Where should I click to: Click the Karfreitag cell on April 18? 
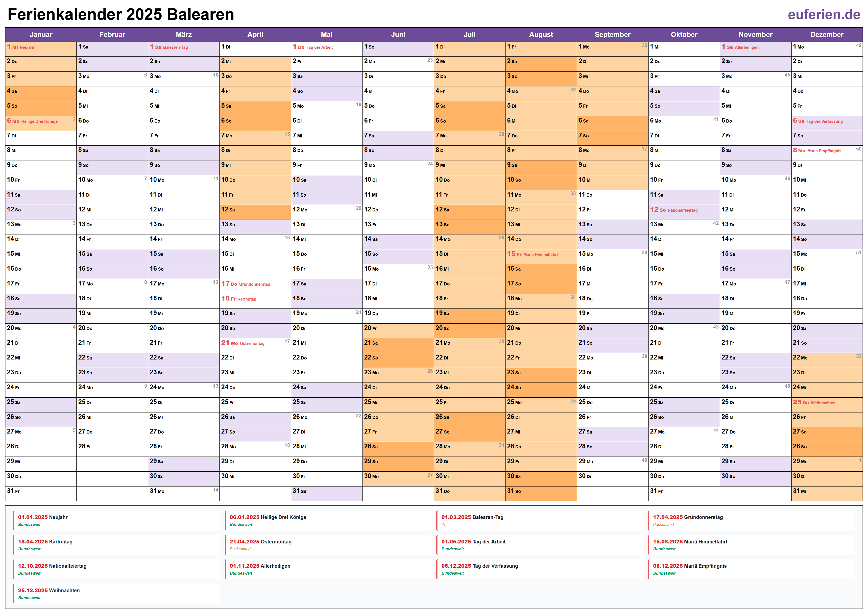pos(246,299)
